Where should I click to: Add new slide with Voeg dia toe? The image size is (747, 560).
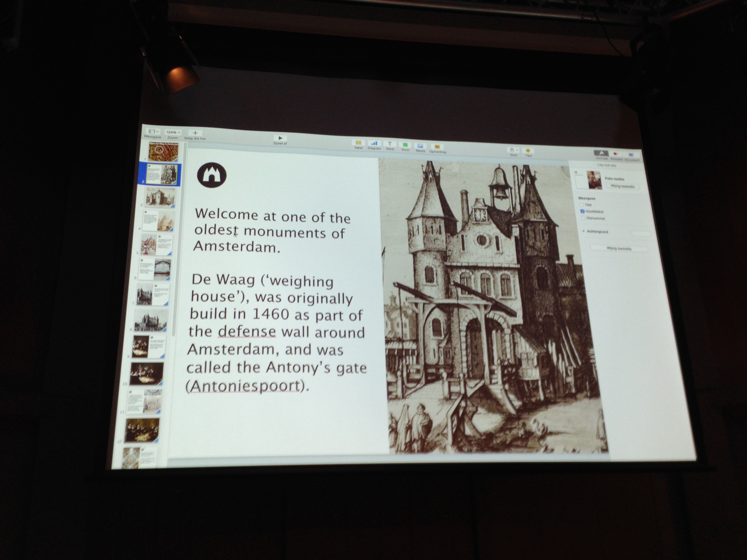(x=195, y=133)
